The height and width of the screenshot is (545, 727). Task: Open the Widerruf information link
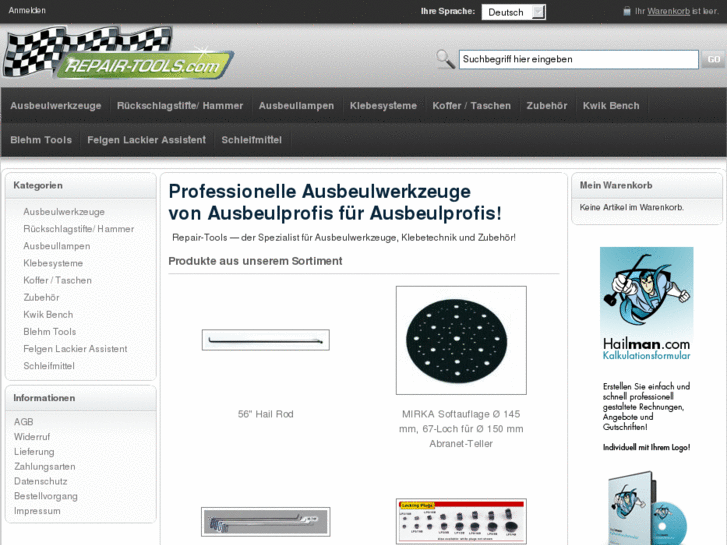32,437
